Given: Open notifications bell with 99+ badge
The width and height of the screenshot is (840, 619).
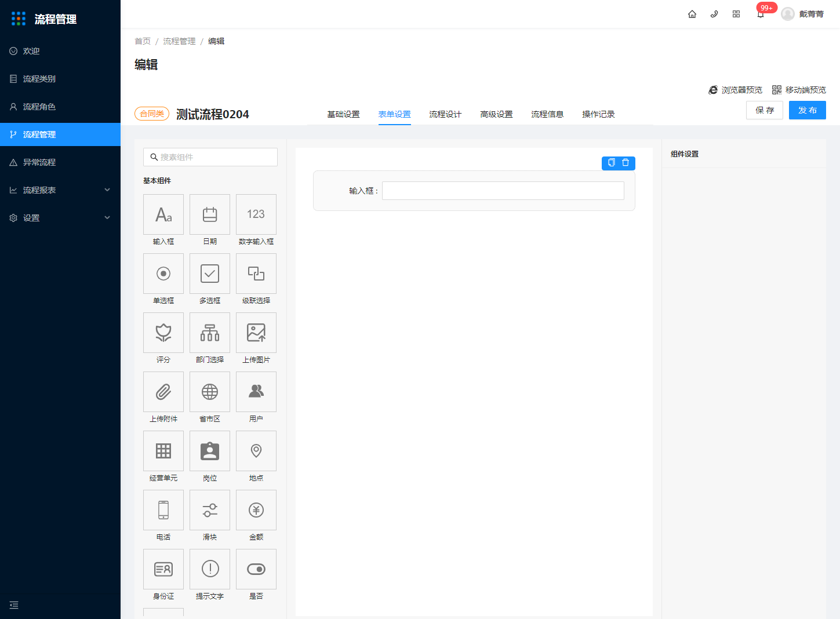Looking at the screenshot, I should (x=761, y=14).
